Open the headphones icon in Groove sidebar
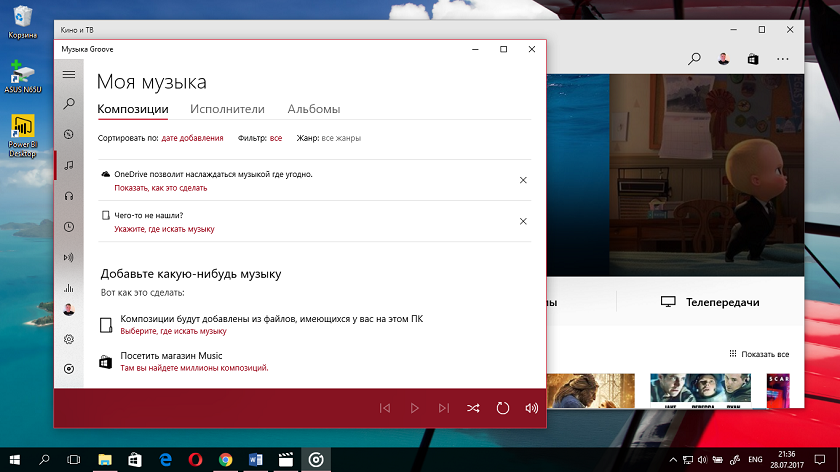 tap(69, 196)
